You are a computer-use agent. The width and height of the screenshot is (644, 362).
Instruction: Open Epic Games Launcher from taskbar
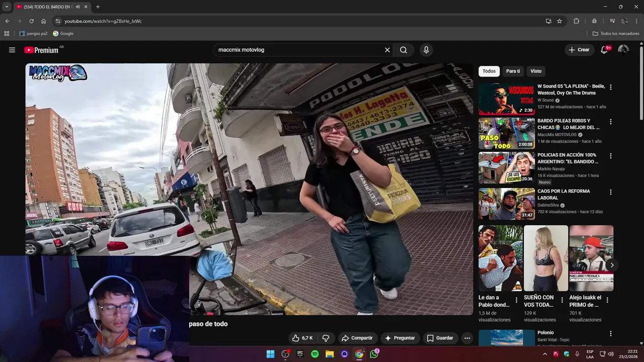[x=300, y=354]
